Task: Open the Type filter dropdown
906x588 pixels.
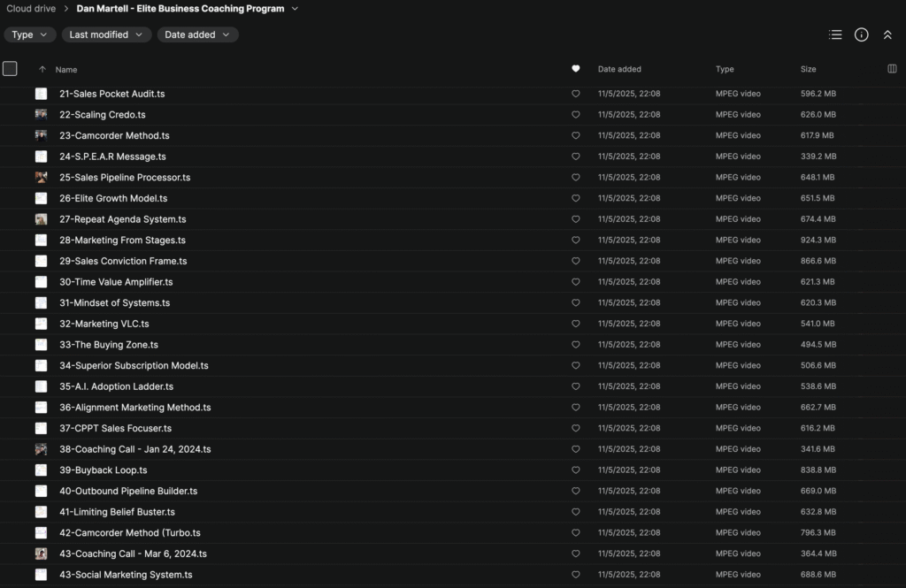Action: 30,34
